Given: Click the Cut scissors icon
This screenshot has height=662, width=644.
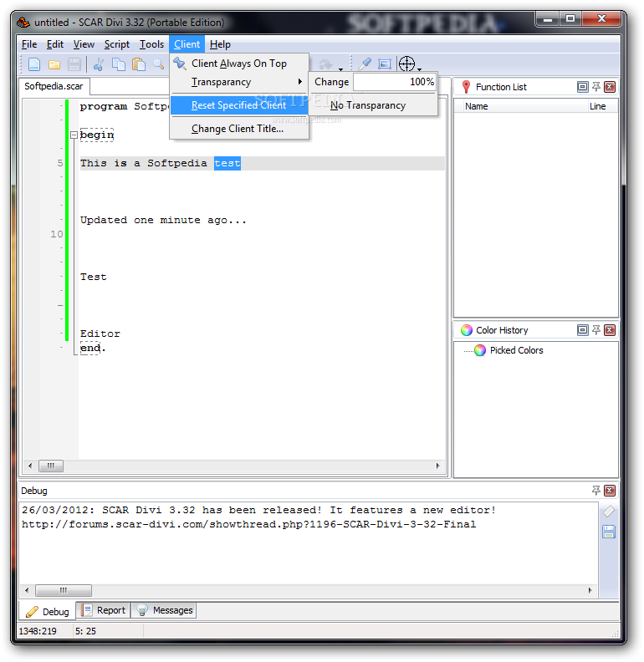Looking at the screenshot, I should (99, 64).
